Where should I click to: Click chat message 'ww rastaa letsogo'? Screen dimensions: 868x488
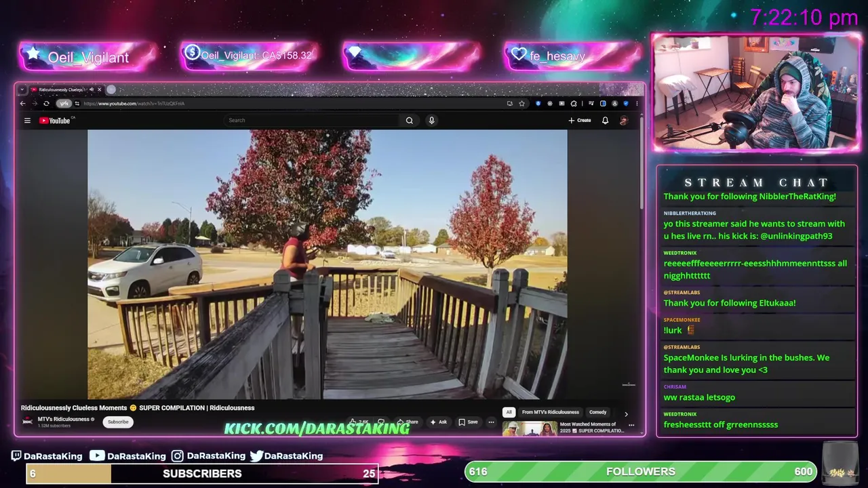point(699,397)
